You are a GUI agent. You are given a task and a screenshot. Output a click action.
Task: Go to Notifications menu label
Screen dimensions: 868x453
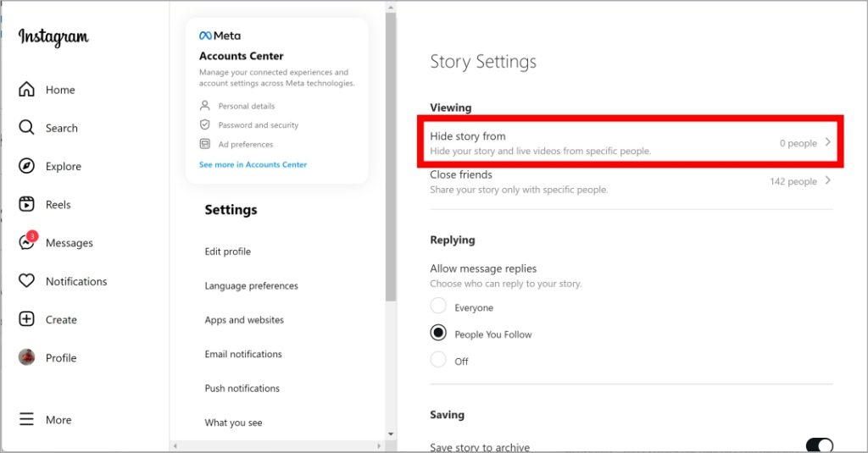click(76, 281)
